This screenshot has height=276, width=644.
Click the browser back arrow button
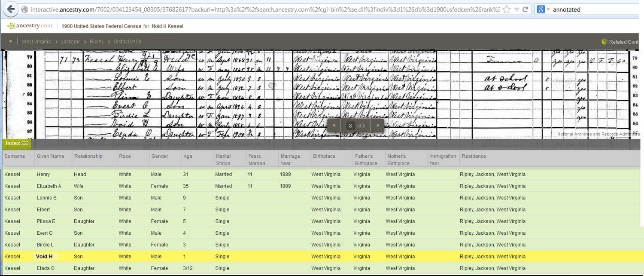tap(11, 9)
